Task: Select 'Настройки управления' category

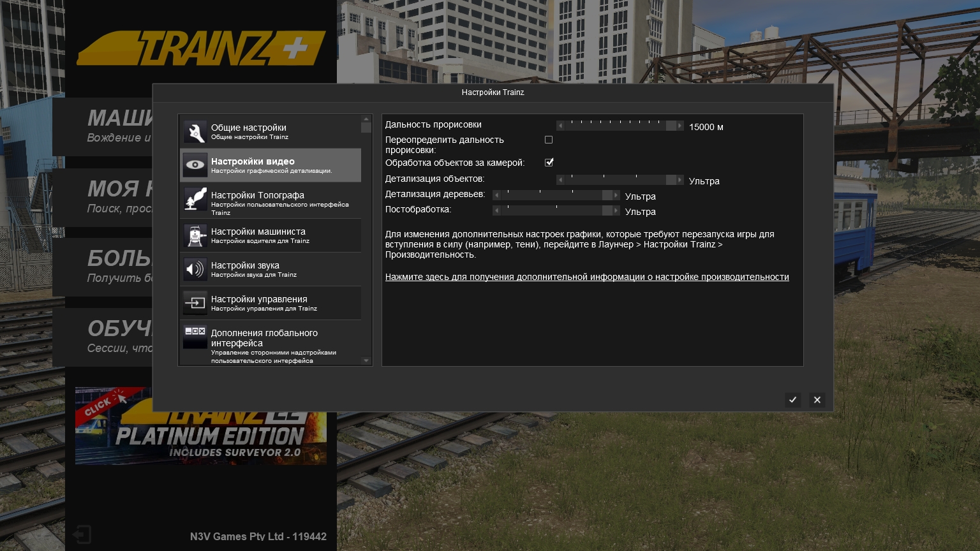Action: [x=271, y=303]
